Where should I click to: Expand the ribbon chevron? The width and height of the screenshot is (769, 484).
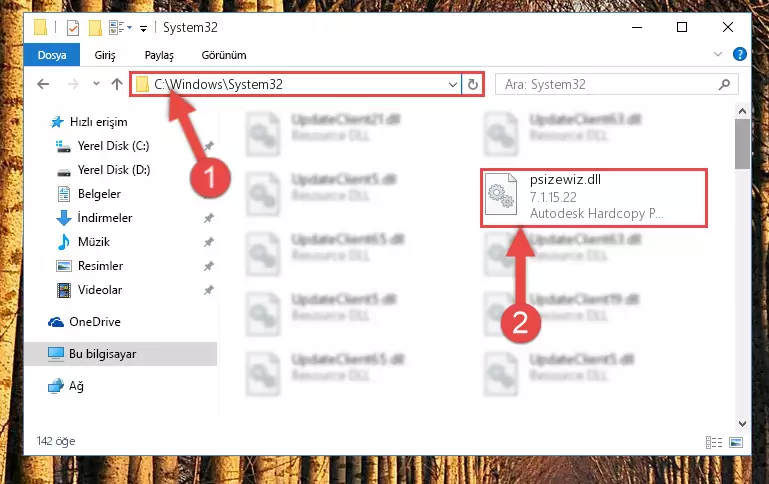point(718,54)
